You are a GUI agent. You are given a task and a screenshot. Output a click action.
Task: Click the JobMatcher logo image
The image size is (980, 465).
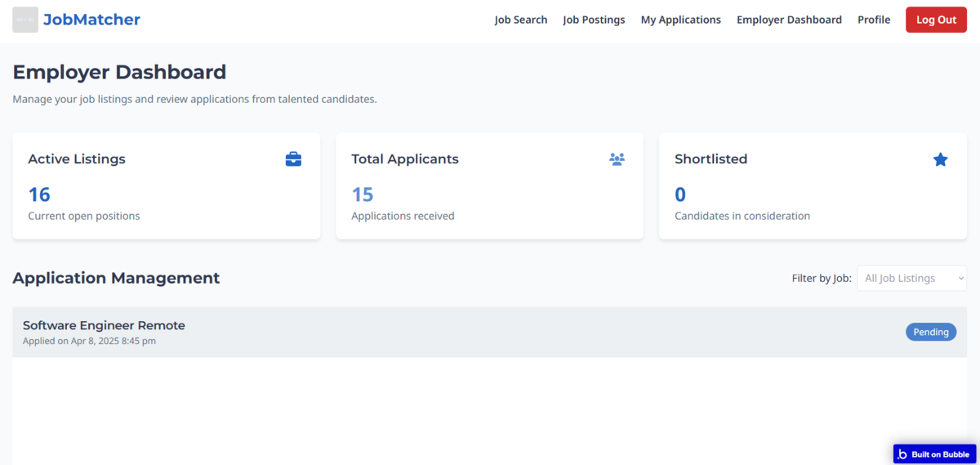click(x=25, y=20)
